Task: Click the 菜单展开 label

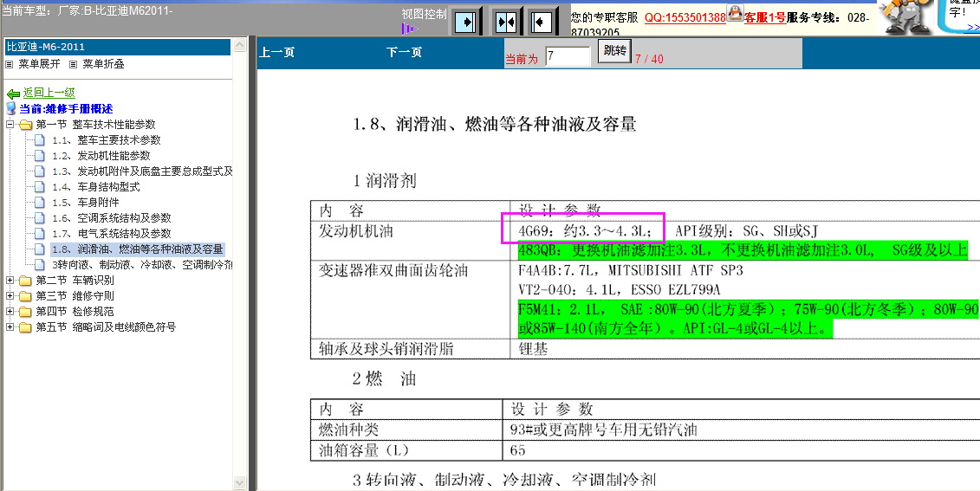Action: [x=39, y=64]
